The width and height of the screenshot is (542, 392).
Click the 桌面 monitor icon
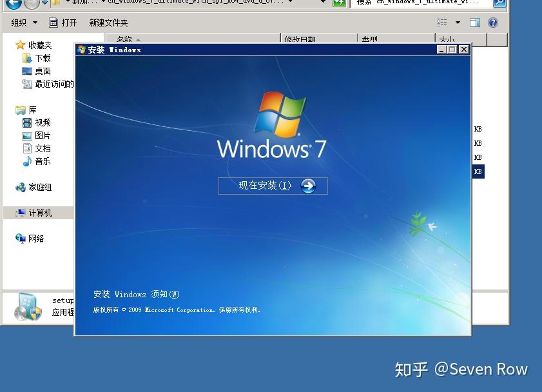click(x=27, y=71)
